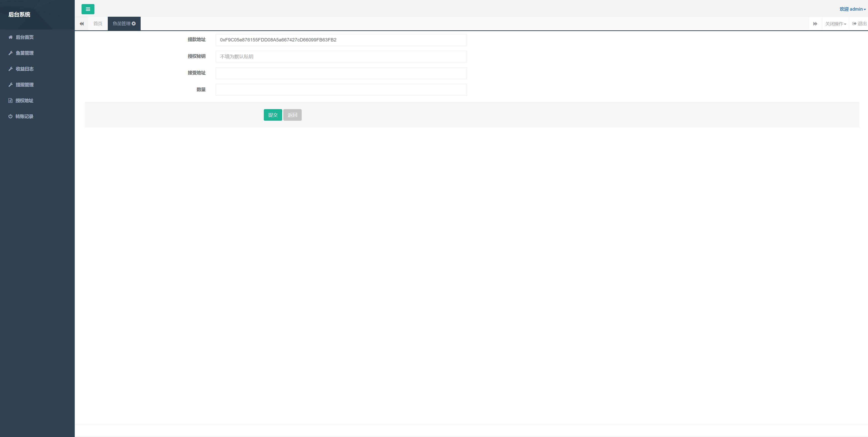
Task: Select the 鱼苗管理 tab
Action: coord(121,24)
